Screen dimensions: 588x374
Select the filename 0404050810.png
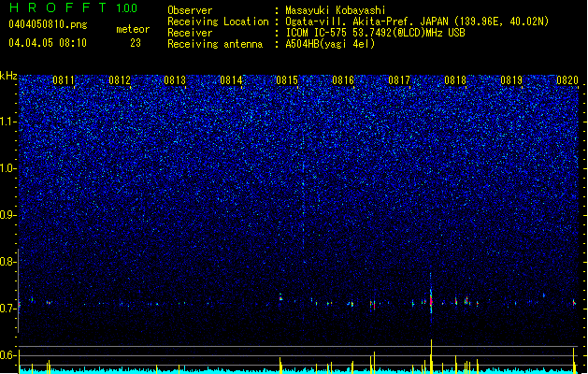pyautogui.click(x=48, y=24)
